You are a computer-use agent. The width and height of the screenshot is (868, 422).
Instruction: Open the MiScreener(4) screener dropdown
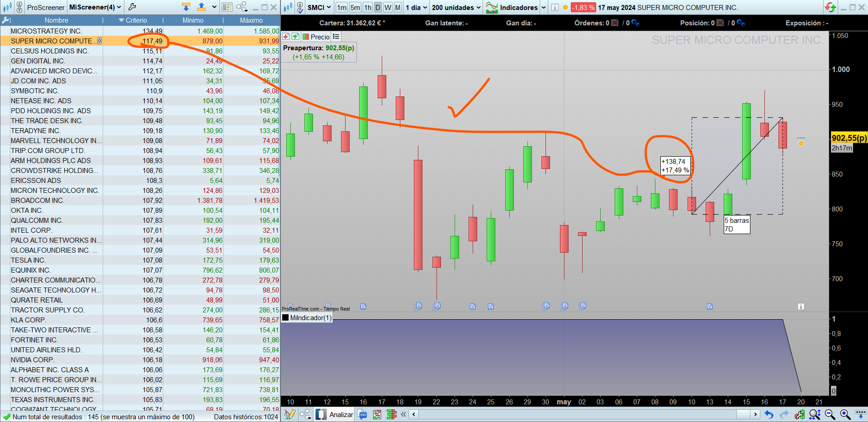click(95, 7)
